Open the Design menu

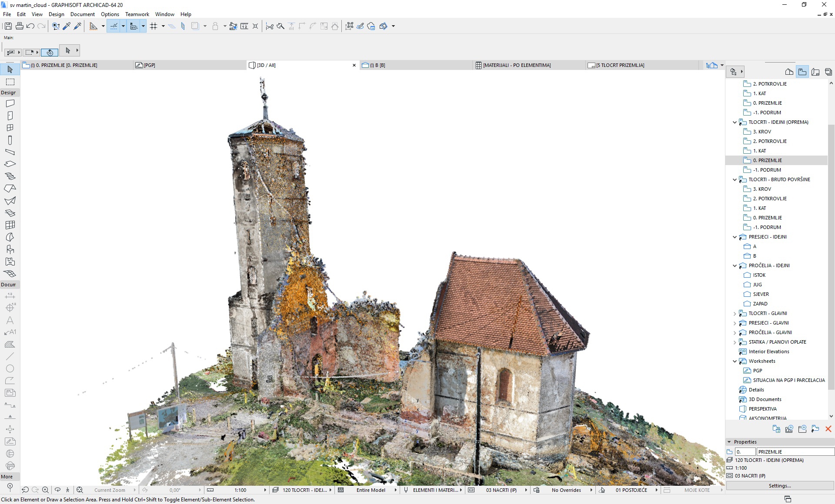[x=57, y=14]
